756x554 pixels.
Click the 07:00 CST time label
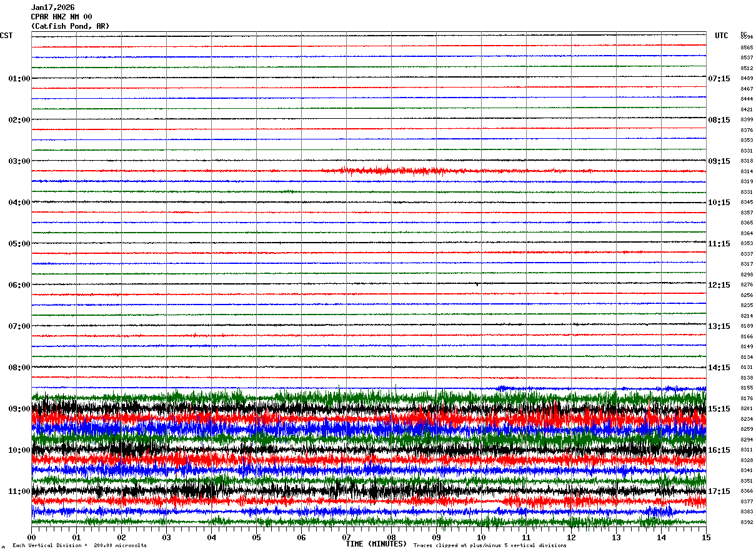19,326
